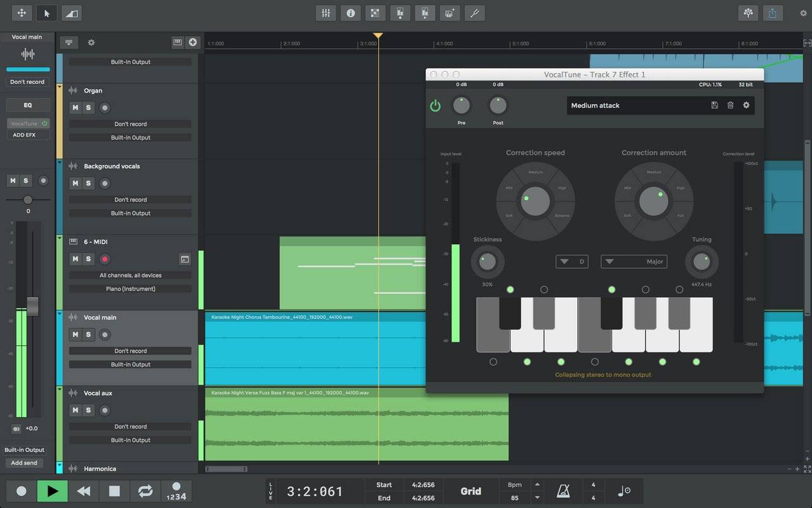Open the Major scale dropdown
812x508 pixels.
tap(633, 262)
